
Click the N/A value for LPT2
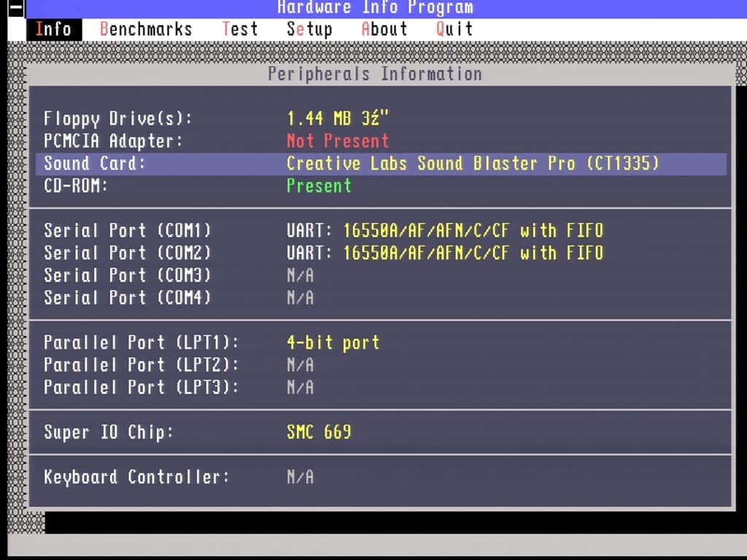(x=301, y=365)
